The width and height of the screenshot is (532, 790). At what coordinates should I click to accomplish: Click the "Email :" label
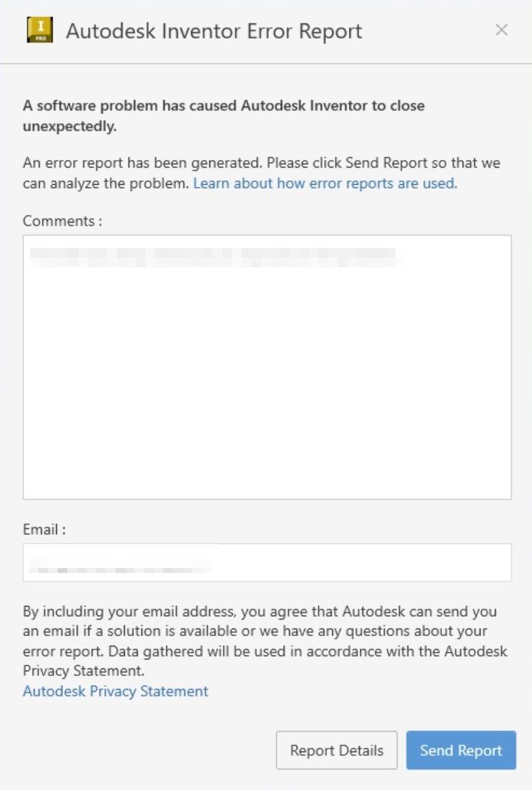(45, 530)
